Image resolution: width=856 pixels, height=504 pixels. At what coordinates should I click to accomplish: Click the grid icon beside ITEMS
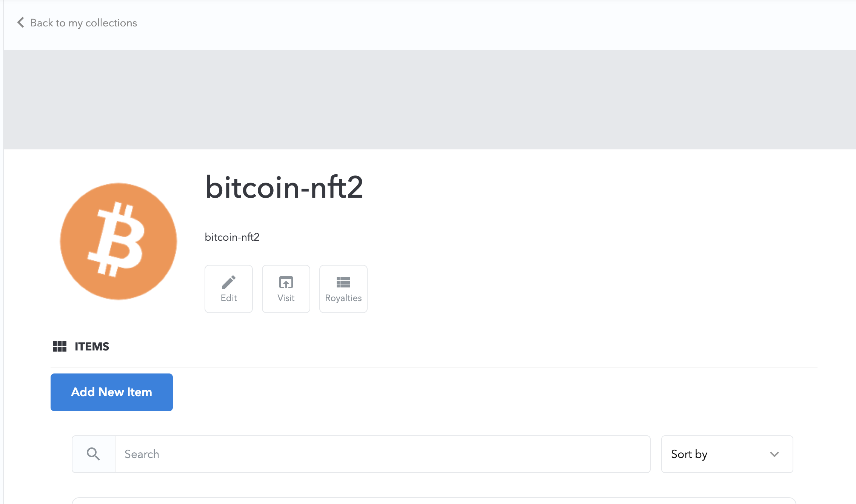(x=60, y=346)
